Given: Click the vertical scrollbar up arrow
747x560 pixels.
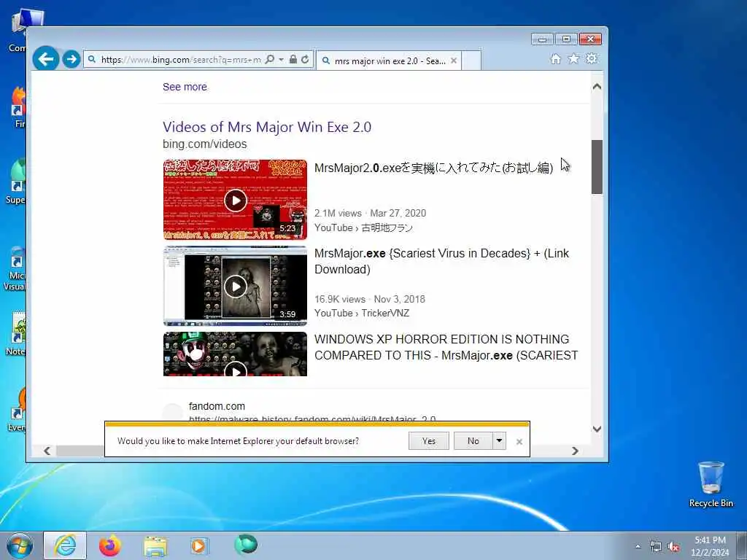Looking at the screenshot, I should coord(597,87).
